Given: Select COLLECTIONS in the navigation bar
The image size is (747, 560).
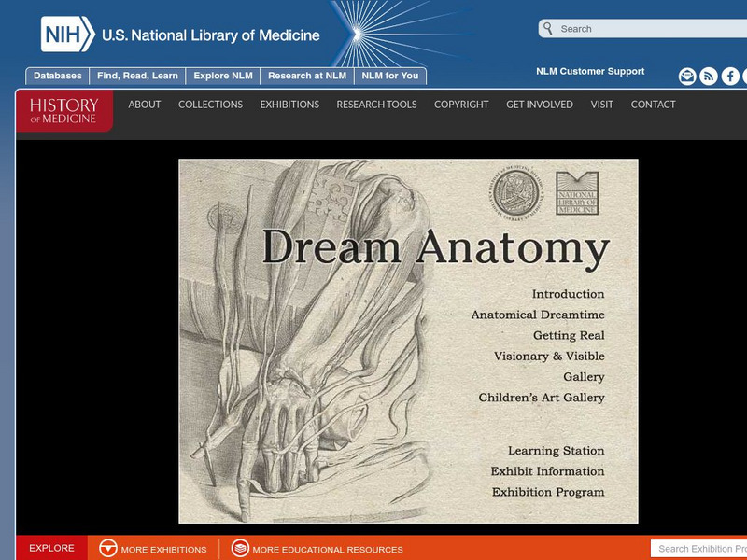Looking at the screenshot, I should [x=211, y=105].
